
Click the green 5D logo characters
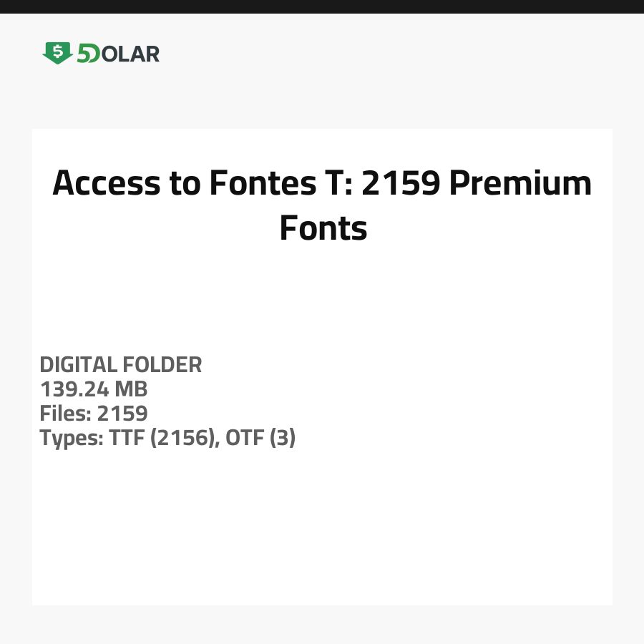tap(88, 54)
